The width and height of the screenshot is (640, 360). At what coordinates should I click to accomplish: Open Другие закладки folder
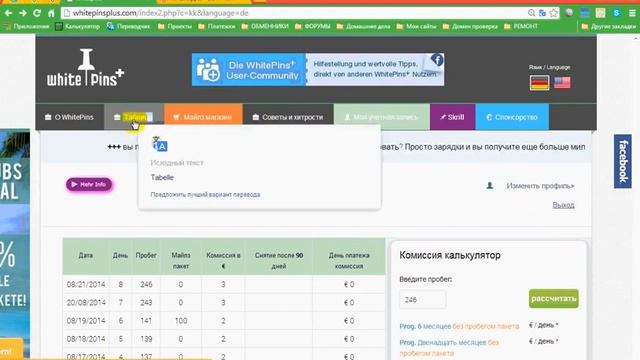608,27
